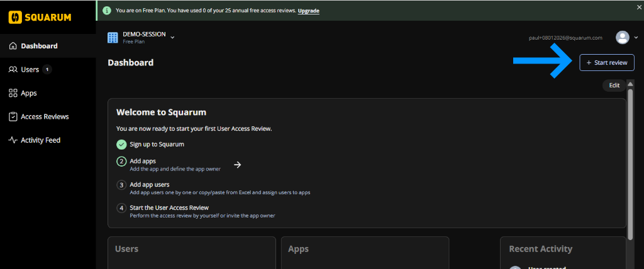Click the Apps card heading
This screenshot has width=644, height=269.
(x=299, y=249)
